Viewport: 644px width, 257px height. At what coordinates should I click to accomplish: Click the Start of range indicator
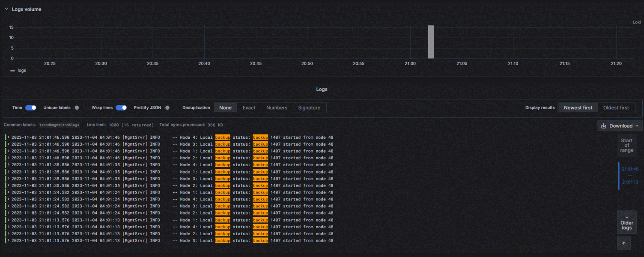(x=626, y=145)
